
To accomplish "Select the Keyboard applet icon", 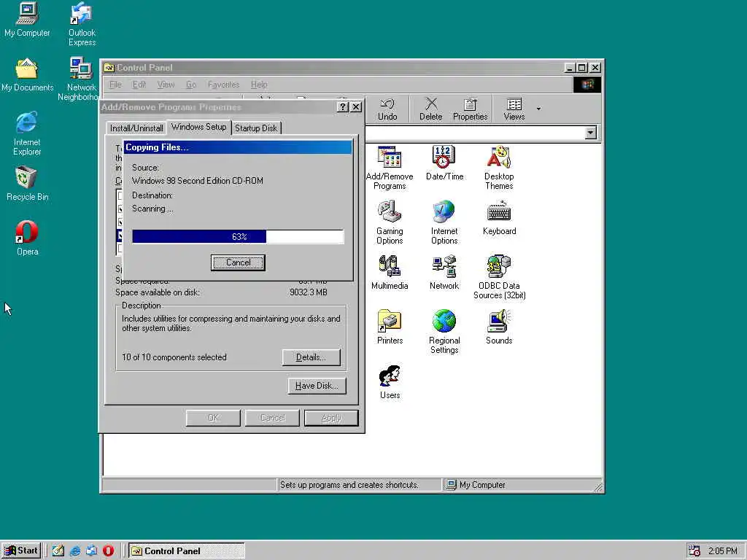I will click(x=499, y=218).
